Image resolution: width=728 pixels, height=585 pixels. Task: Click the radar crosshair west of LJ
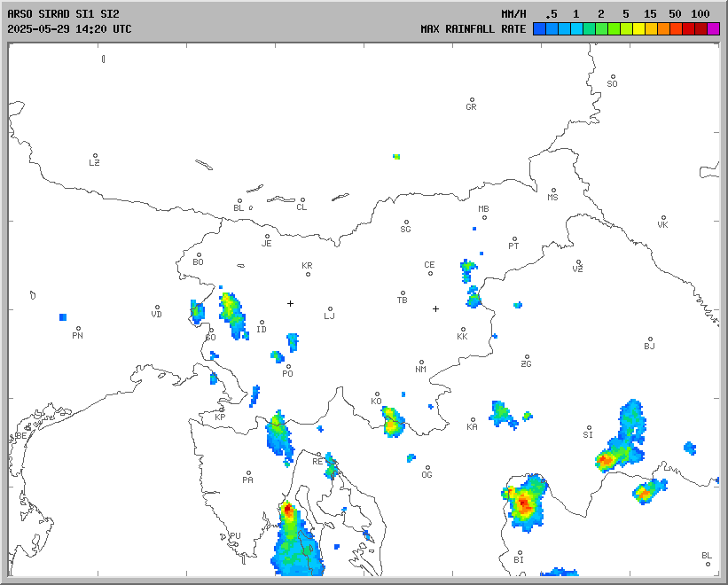290,303
